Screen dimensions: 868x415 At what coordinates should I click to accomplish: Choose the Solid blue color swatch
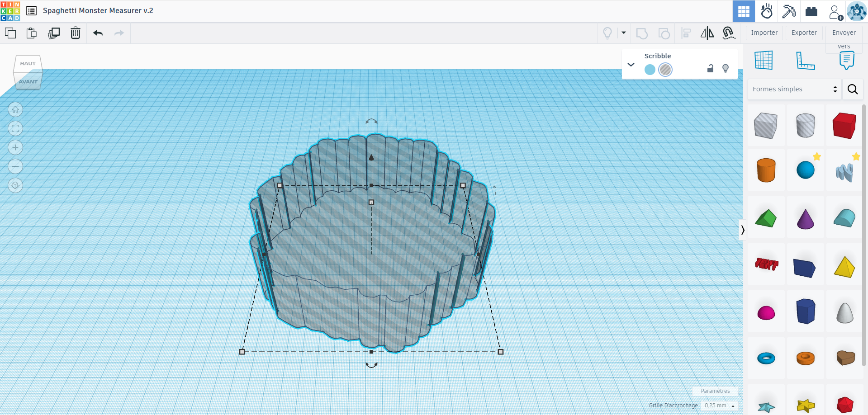click(x=650, y=70)
